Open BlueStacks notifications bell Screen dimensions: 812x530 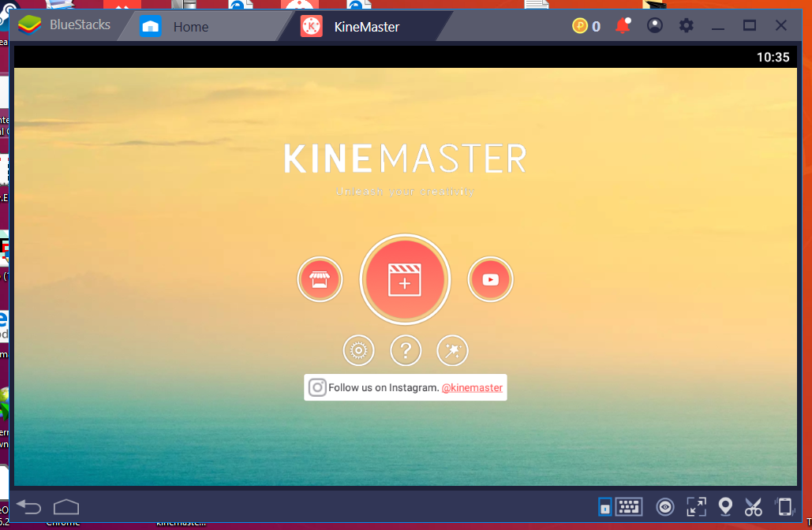623,25
